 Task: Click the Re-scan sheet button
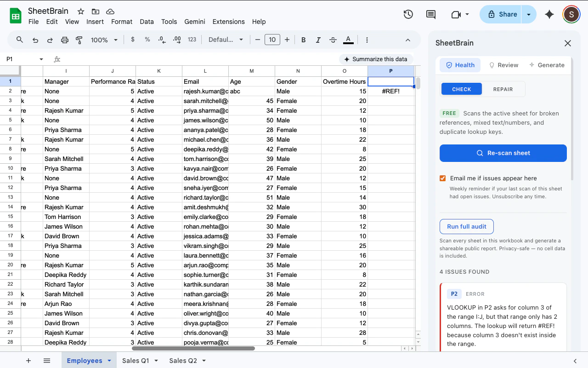(503, 153)
